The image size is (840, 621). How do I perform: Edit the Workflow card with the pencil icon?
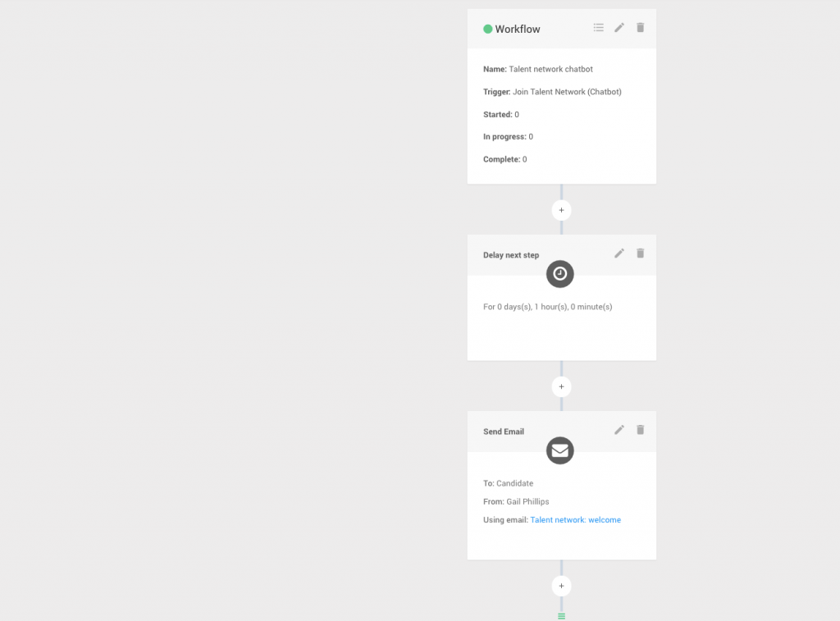[619, 27]
